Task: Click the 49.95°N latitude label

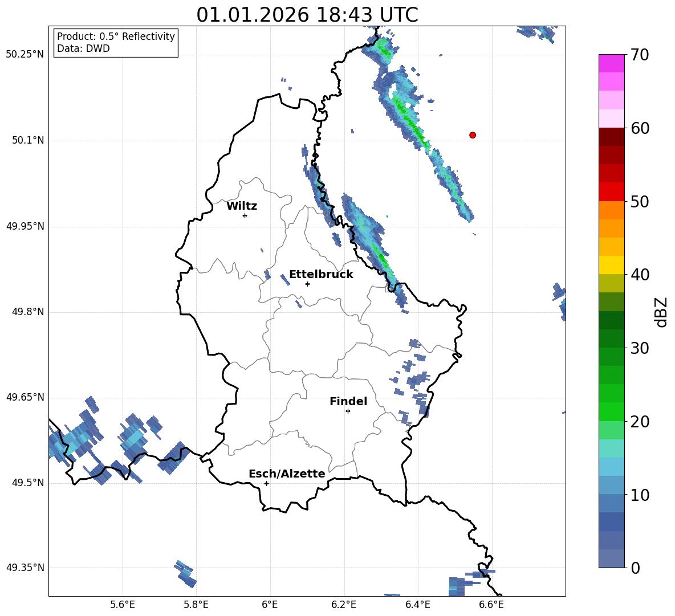Action: pos(25,226)
